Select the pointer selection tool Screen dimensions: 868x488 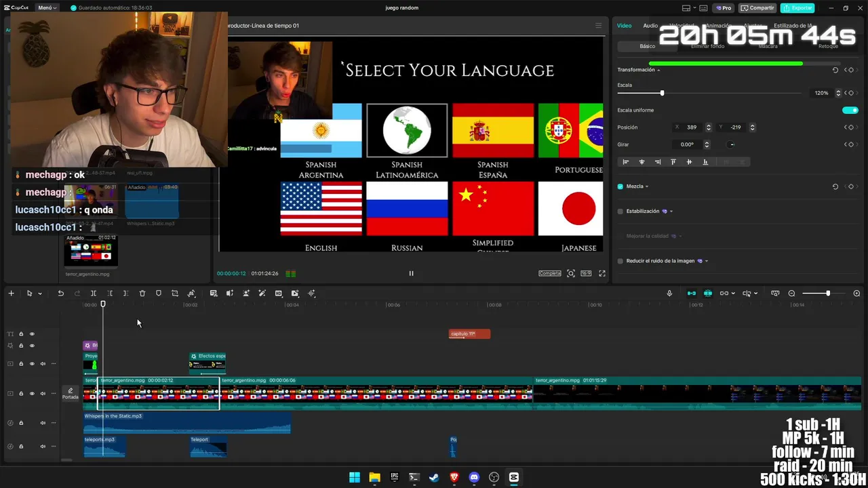pos(29,293)
